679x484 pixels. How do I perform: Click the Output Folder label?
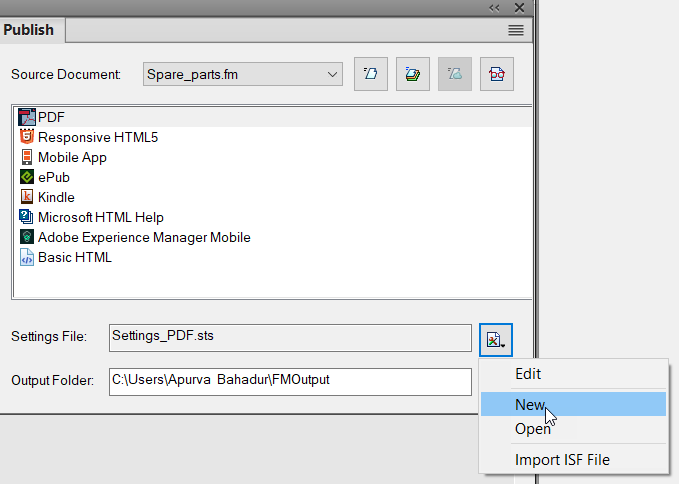52,381
